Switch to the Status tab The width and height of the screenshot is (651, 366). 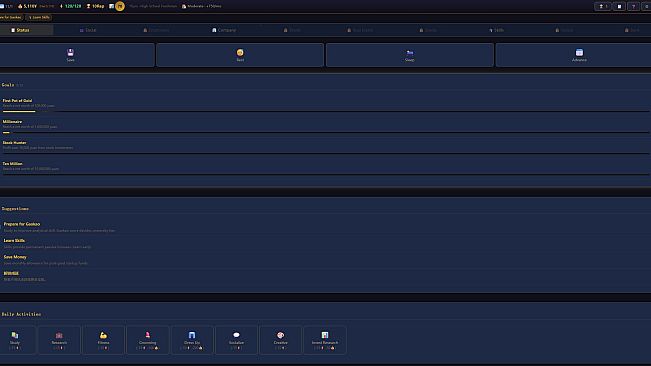tap(20, 30)
